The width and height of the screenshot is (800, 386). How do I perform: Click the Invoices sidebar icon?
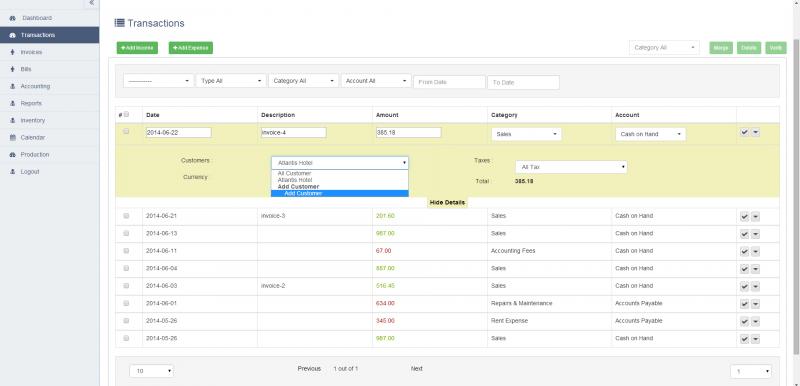pyautogui.click(x=12, y=52)
